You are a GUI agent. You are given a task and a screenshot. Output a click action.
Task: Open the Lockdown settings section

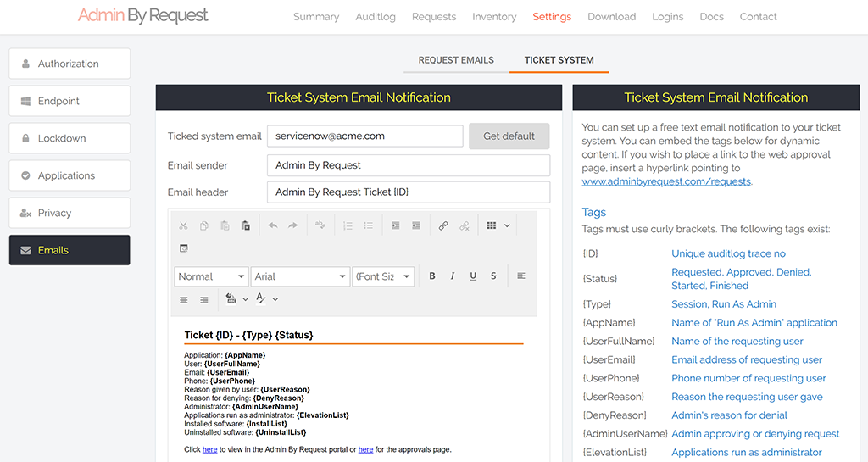(x=70, y=138)
